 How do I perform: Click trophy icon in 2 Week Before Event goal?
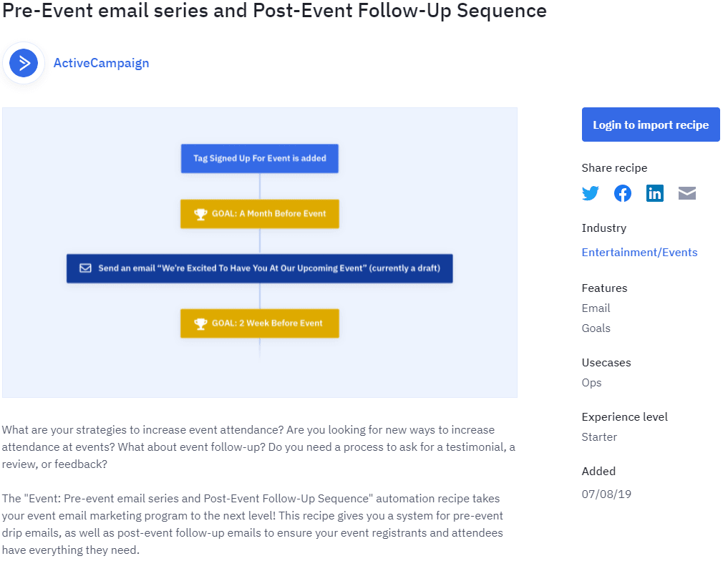pos(200,323)
